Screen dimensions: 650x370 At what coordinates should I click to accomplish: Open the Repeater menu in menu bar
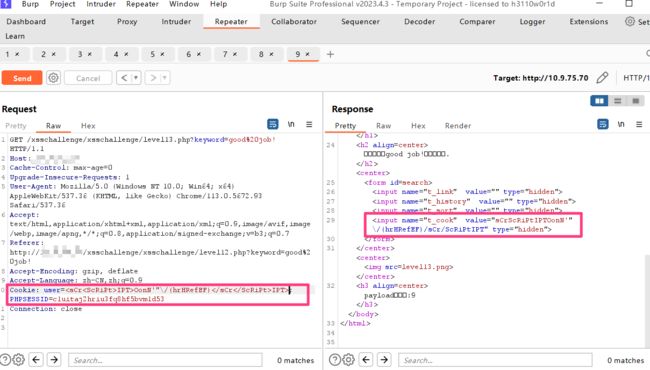click(142, 4)
